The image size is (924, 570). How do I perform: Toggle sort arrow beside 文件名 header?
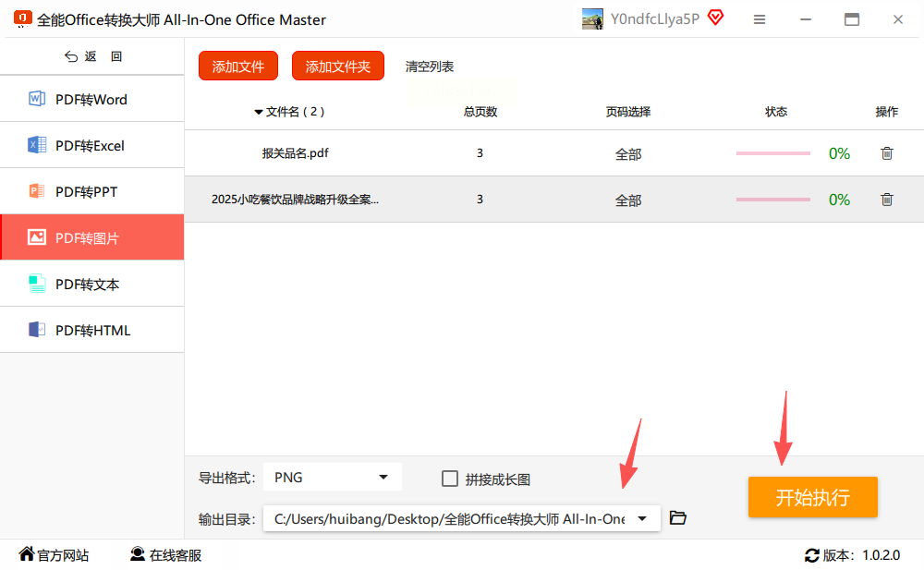click(x=258, y=112)
